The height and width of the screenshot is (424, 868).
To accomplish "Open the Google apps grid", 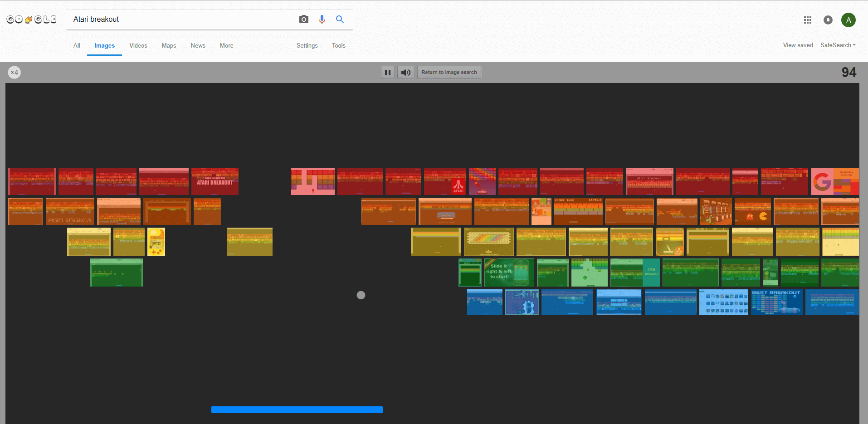I will (808, 20).
